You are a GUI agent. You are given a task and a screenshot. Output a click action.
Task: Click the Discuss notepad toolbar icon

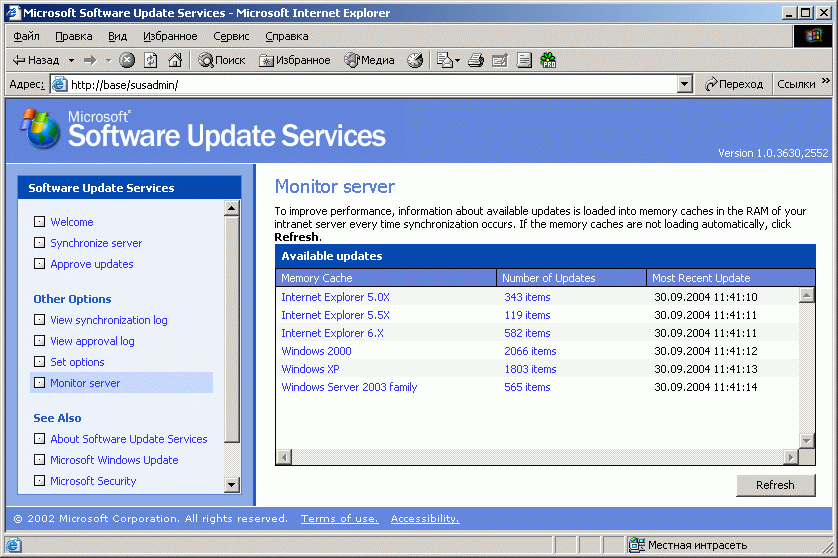[x=524, y=60]
